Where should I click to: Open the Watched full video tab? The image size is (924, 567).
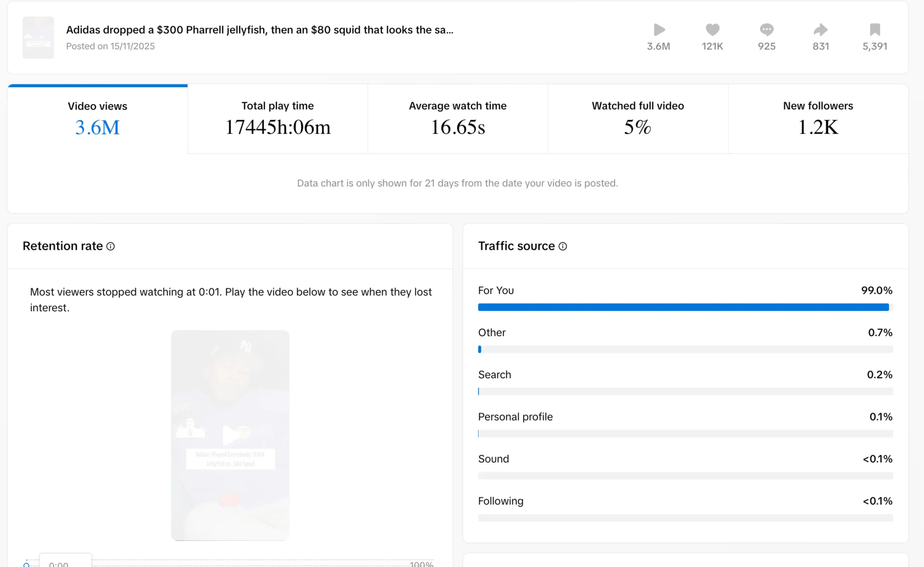(638, 119)
